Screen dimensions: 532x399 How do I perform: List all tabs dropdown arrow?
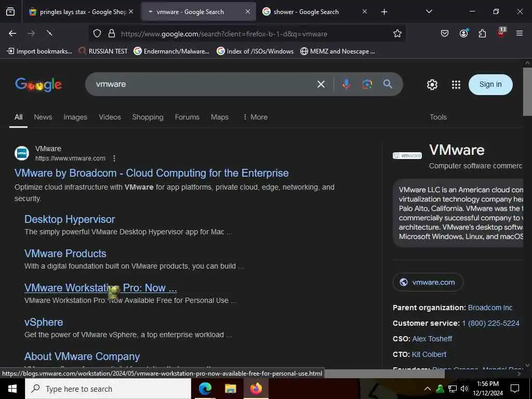(x=429, y=11)
